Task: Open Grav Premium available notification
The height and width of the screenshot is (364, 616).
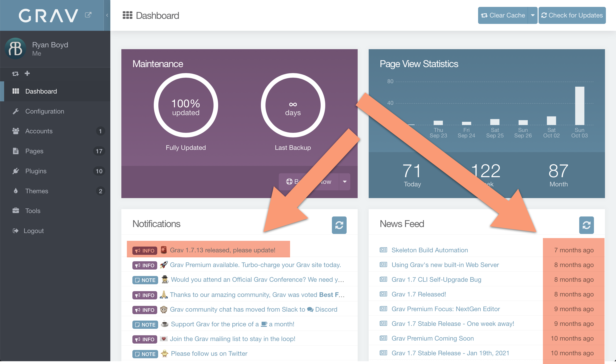Action: click(255, 265)
